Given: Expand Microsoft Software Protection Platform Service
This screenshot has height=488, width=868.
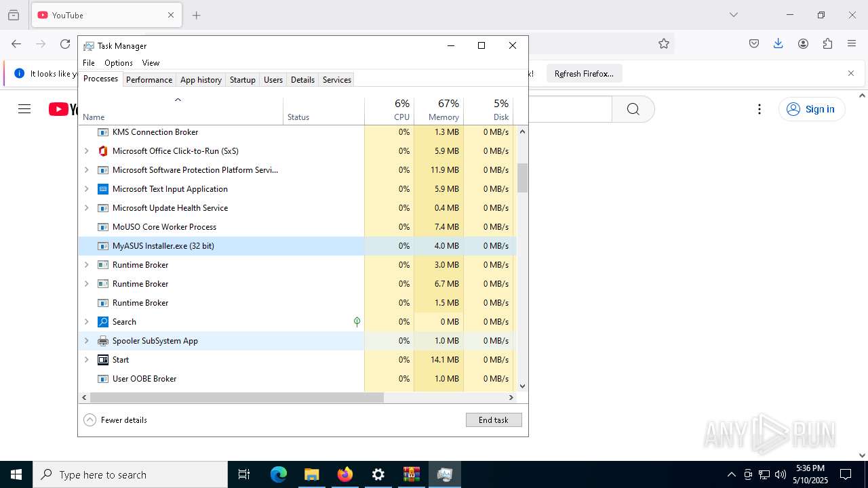Looking at the screenshot, I should click(x=86, y=170).
